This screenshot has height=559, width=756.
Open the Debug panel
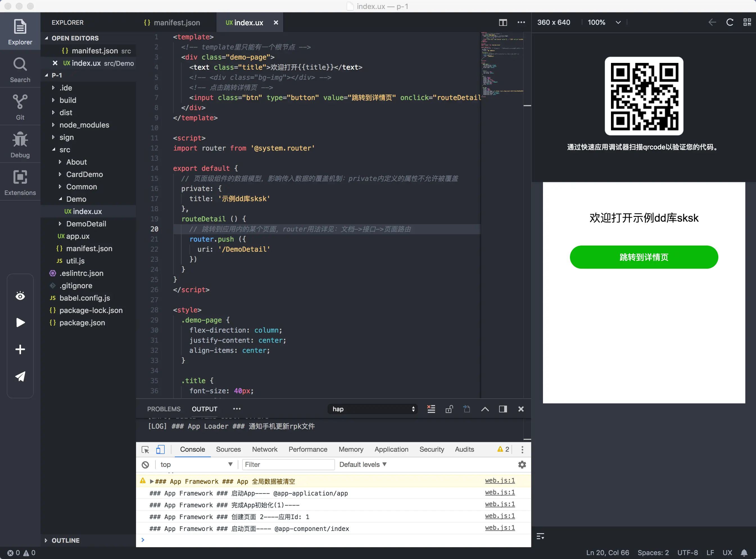[x=20, y=144]
